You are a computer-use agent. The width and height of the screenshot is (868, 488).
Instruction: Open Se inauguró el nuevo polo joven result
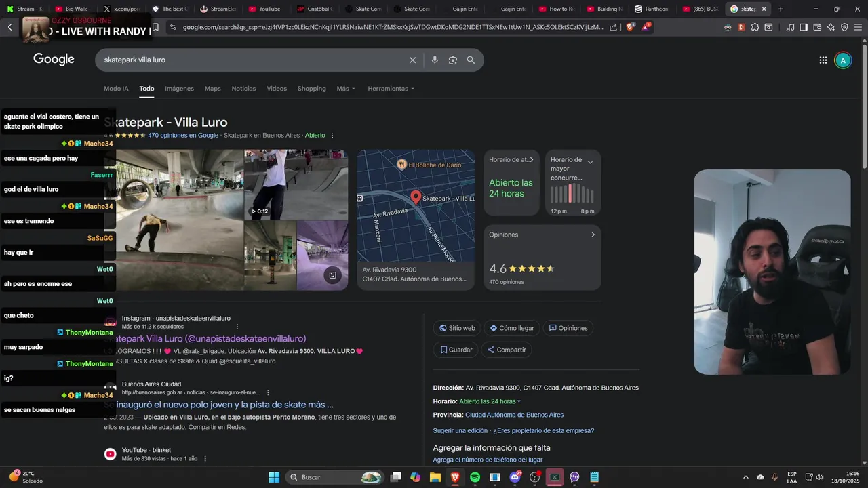point(218,405)
